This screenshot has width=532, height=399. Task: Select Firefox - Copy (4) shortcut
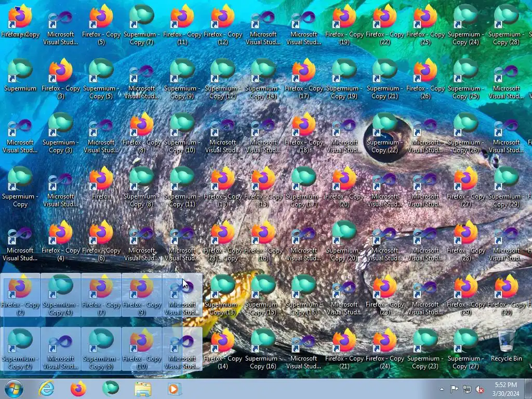(61, 241)
